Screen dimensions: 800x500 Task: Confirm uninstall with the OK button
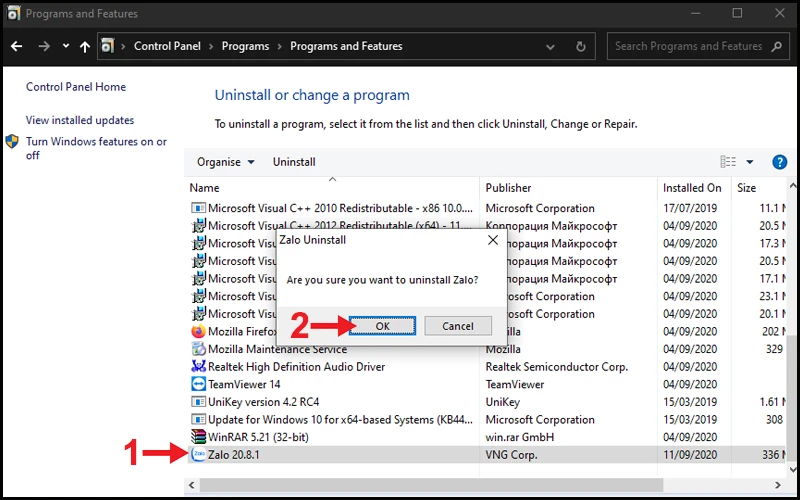click(x=383, y=326)
